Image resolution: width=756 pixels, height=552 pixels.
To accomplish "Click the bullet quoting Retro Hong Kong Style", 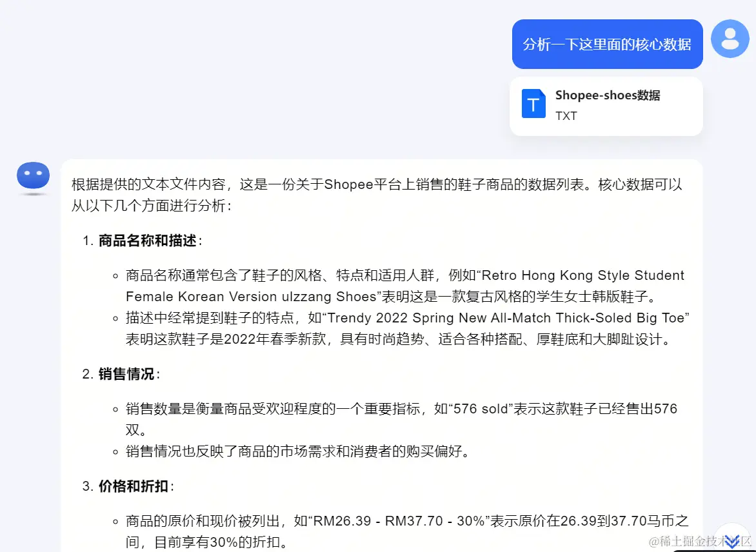I will tap(405, 286).
